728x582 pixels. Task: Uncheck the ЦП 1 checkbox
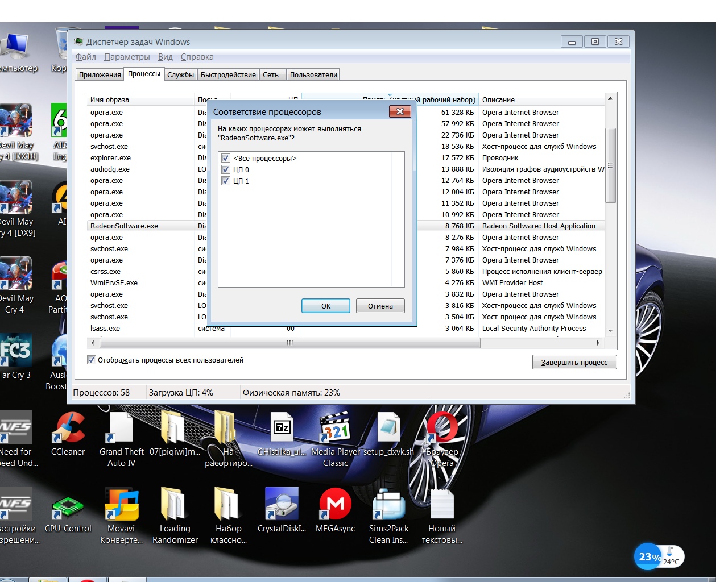click(x=226, y=181)
